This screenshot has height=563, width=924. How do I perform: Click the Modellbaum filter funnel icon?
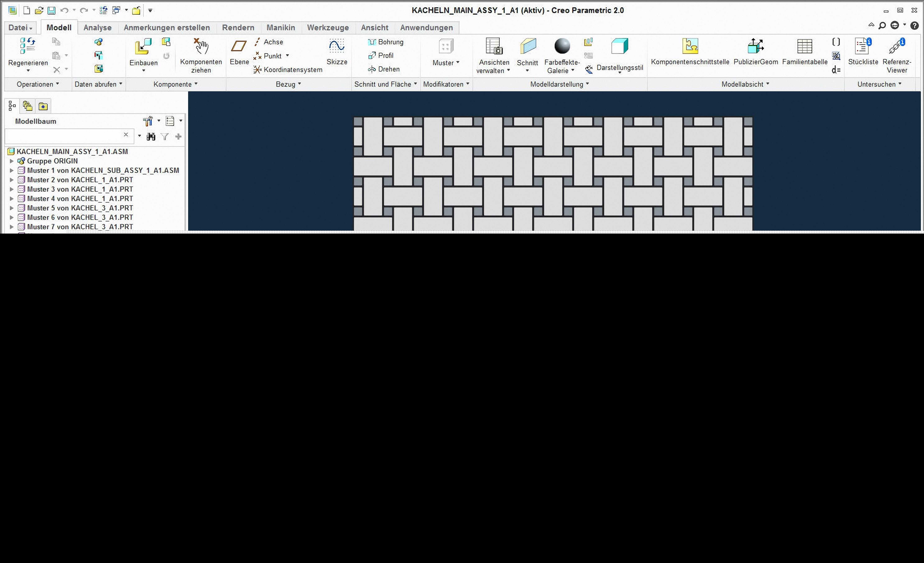coord(165,136)
